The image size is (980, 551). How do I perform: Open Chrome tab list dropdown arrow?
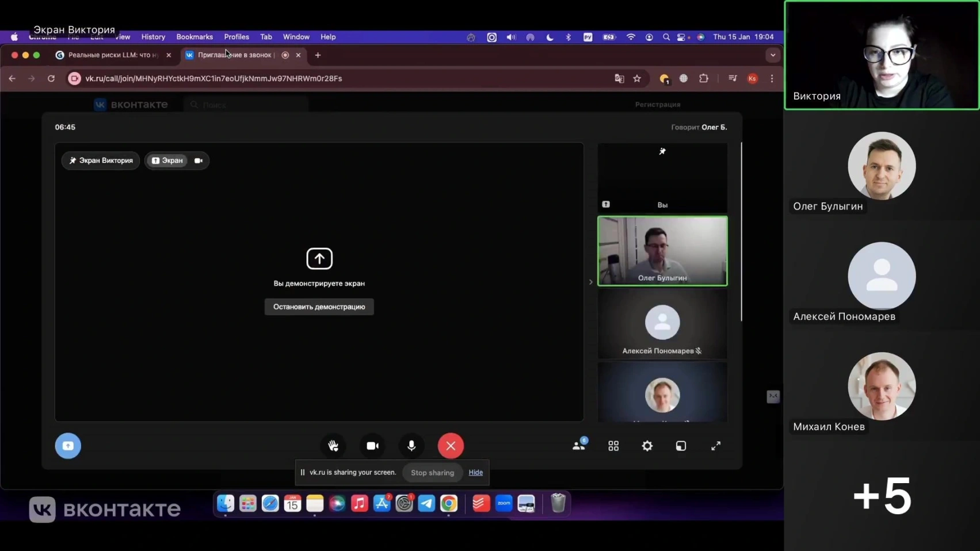[773, 55]
